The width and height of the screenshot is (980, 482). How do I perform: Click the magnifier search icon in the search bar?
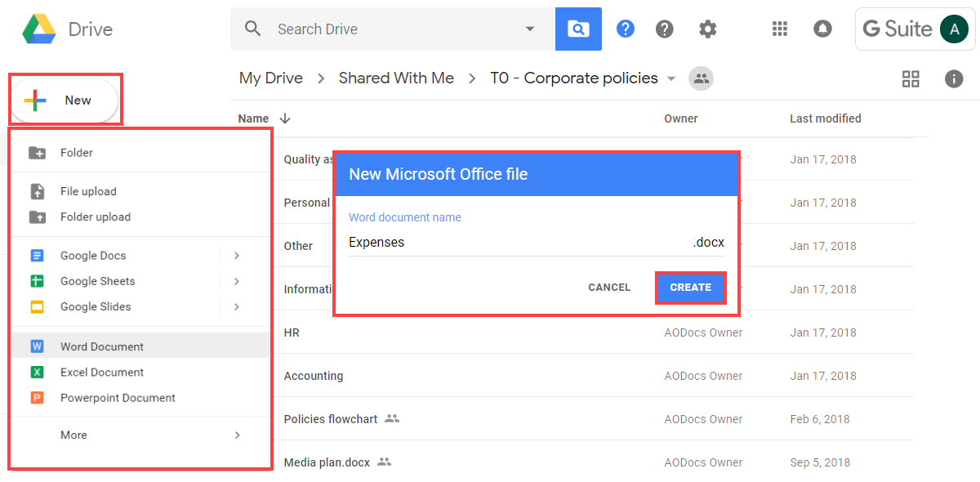click(253, 29)
